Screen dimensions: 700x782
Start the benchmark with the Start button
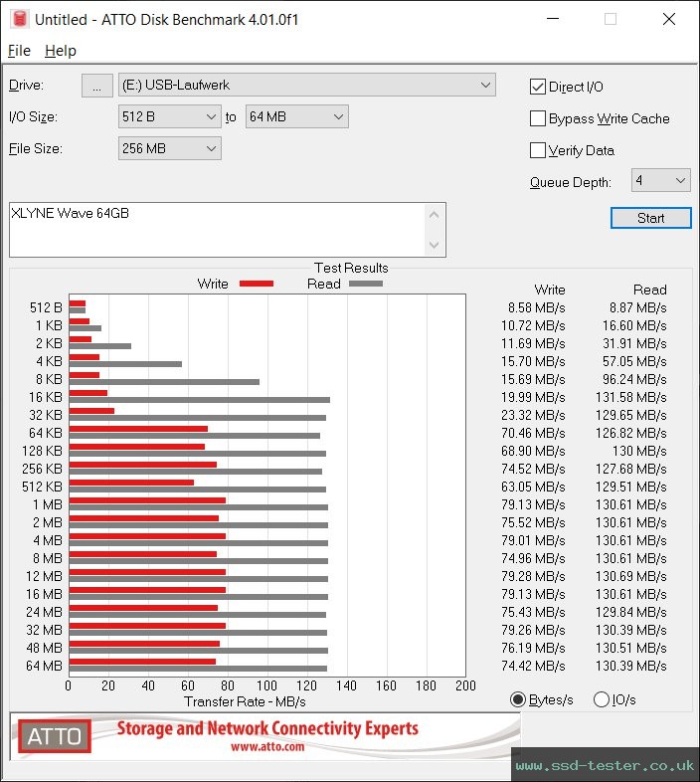tap(650, 218)
